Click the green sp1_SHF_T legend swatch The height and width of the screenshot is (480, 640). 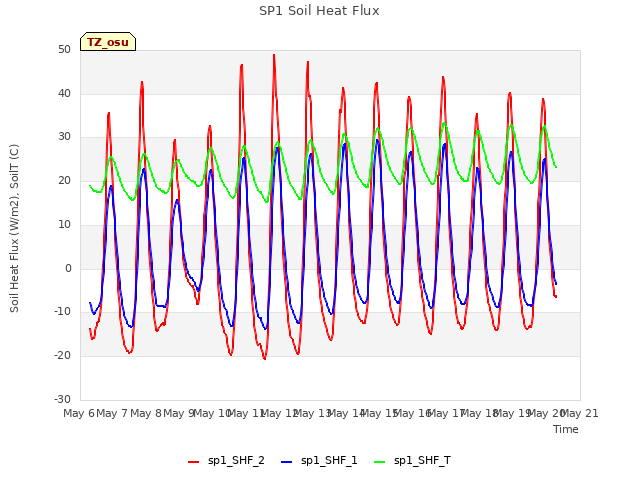tap(380, 462)
